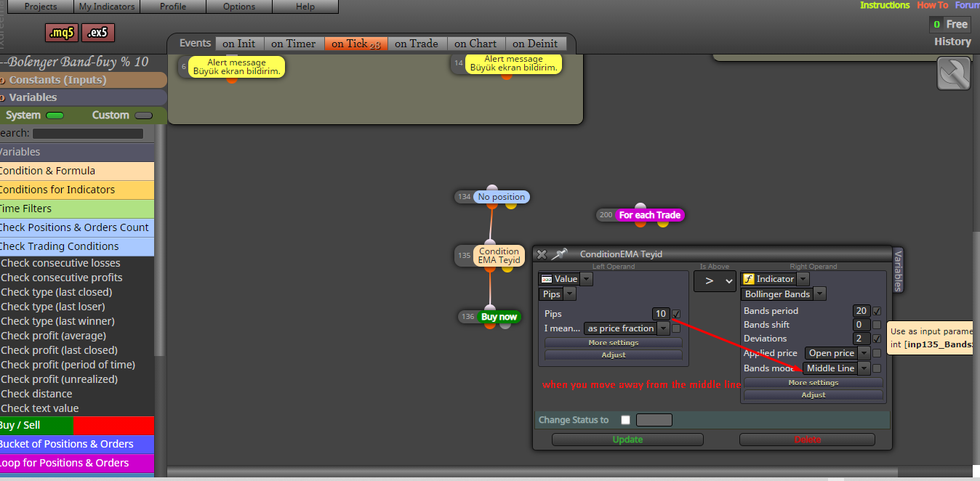Click the .ex5 export icon
This screenshot has width=980, height=481.
tap(98, 33)
